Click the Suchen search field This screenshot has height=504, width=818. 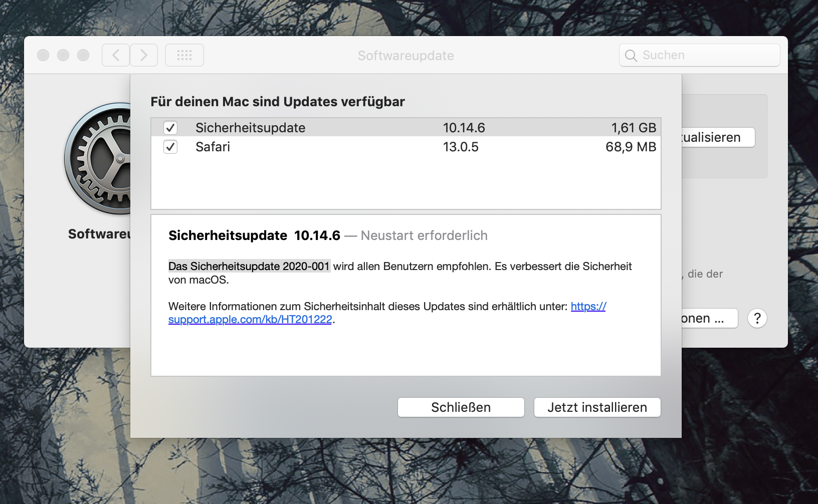[700, 55]
